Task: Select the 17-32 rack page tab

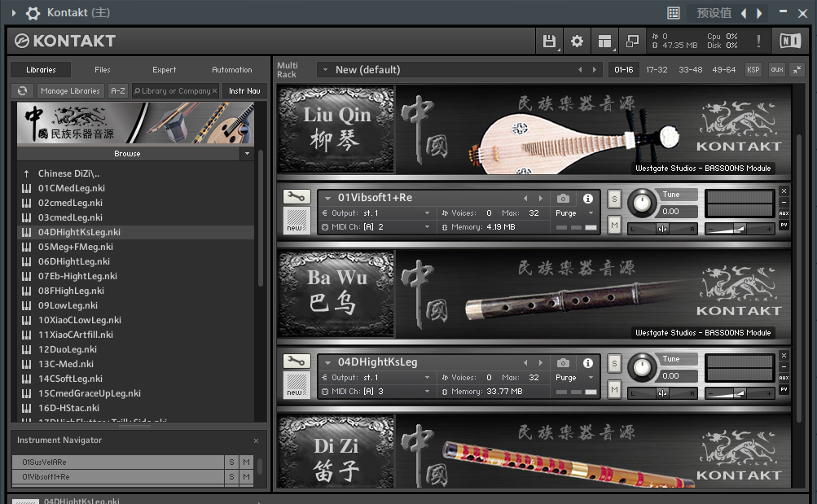Action: 657,70
